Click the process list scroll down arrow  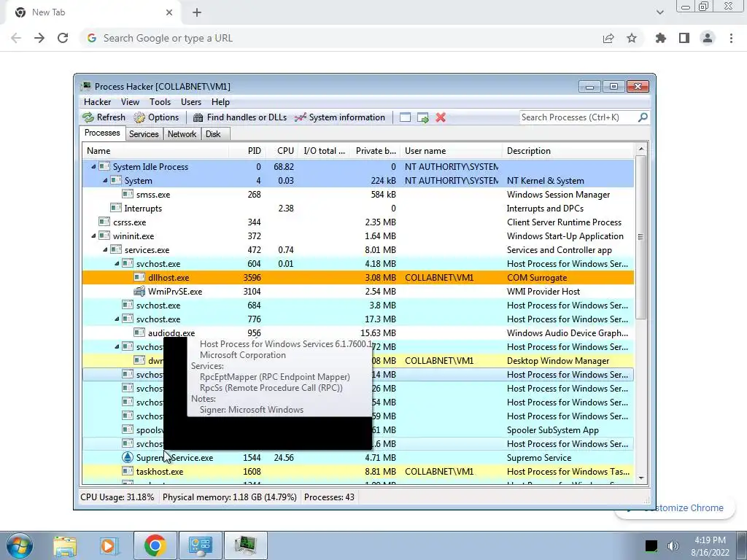pos(640,478)
